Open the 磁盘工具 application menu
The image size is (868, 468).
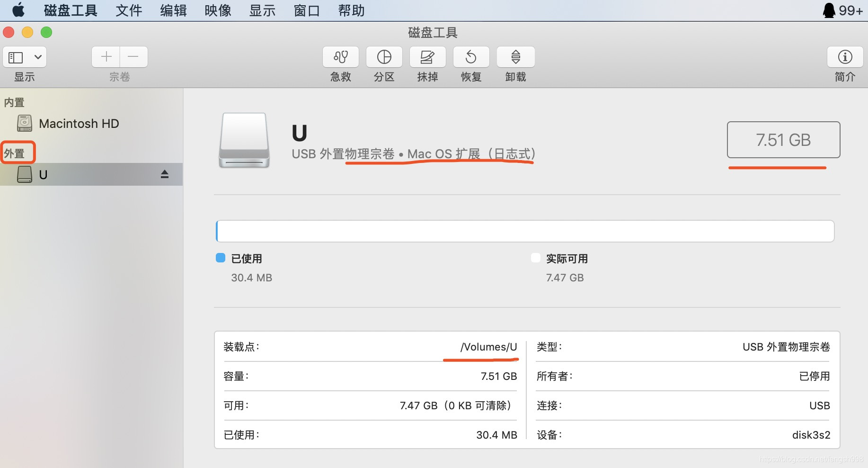pyautogui.click(x=71, y=10)
